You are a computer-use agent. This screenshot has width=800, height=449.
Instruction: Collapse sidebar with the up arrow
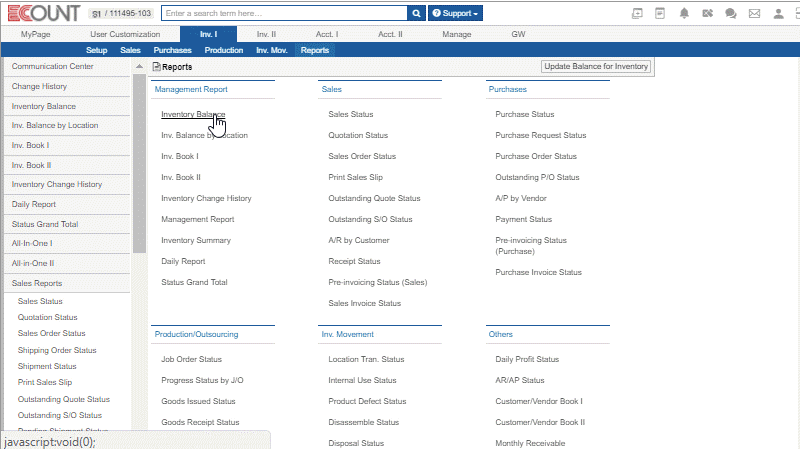click(x=139, y=66)
